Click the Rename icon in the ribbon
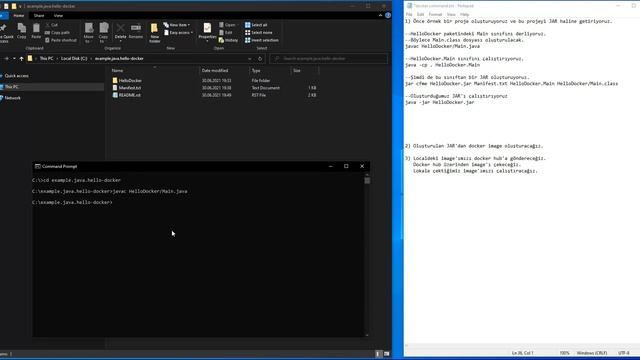 point(136,31)
